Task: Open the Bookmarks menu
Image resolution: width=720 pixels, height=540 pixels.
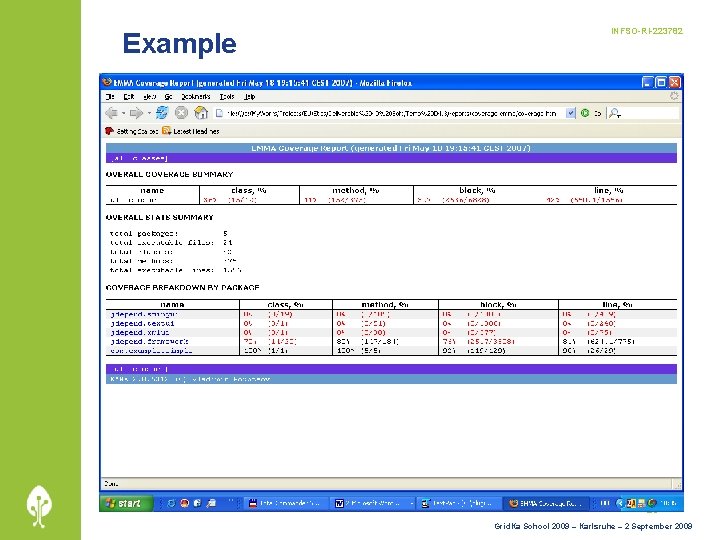Action: pos(196,96)
